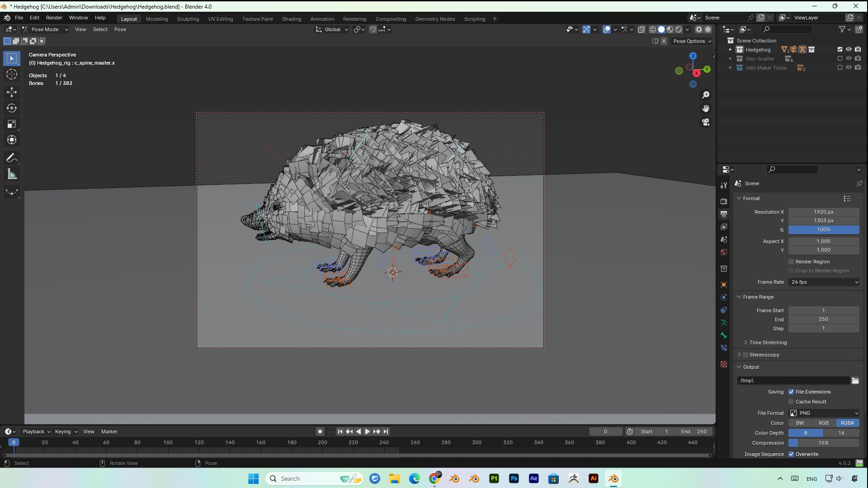Choose the 16 color depth button
This screenshot has height=488, width=868.
click(x=841, y=433)
